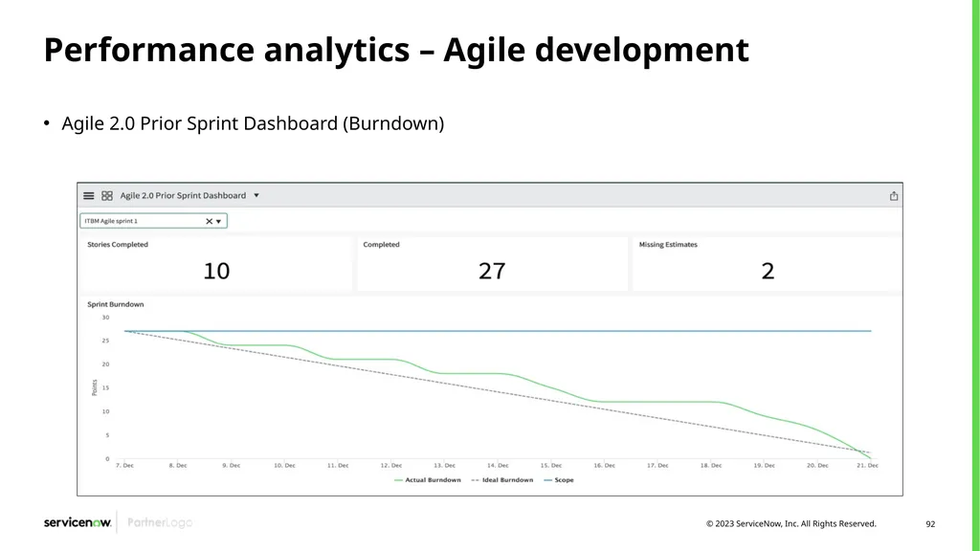The image size is (980, 551).
Task: Click the Agile 2.0 Prior Sprint Dashboard bullet
Action: point(253,123)
